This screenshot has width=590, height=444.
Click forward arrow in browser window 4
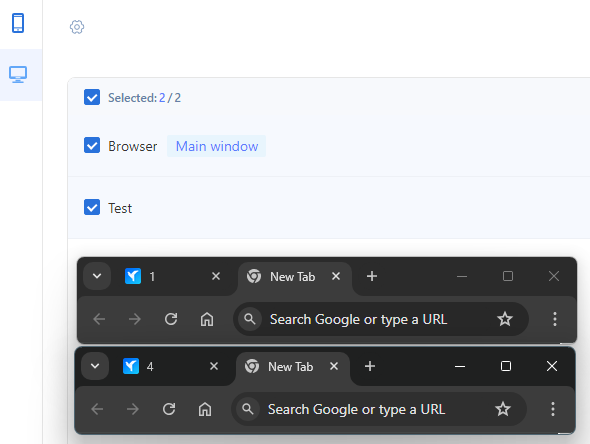point(133,409)
